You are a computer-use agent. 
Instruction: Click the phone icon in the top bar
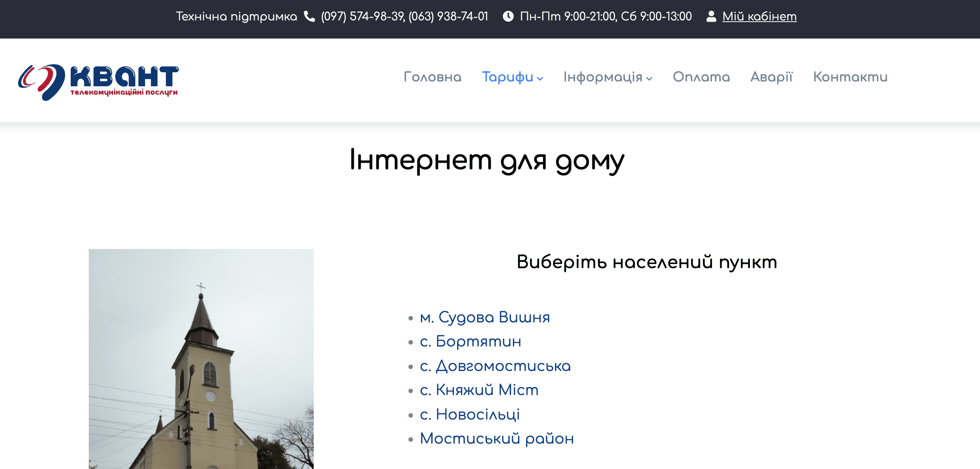[x=310, y=16]
